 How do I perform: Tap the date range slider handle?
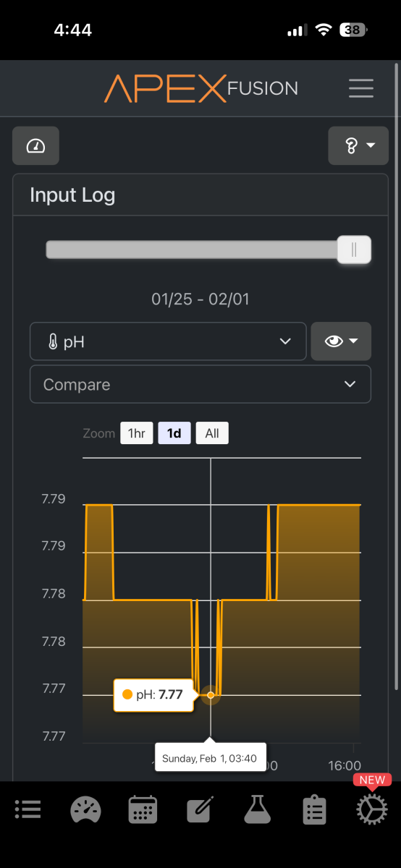pos(354,250)
